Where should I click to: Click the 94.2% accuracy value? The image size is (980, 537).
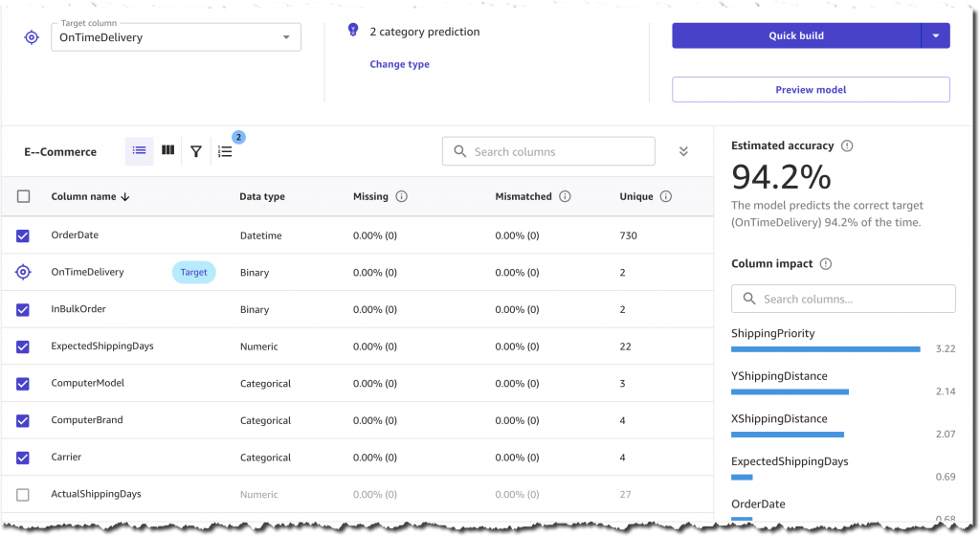(x=781, y=177)
